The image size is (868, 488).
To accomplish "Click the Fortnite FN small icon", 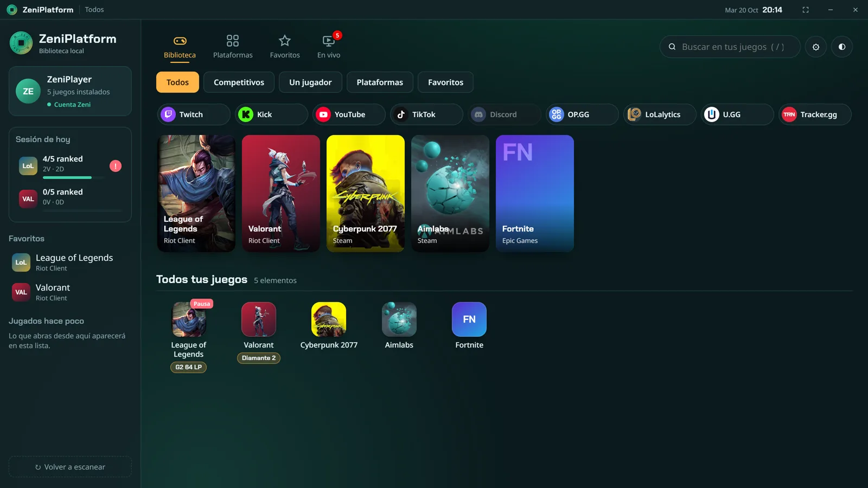I will pyautogui.click(x=469, y=319).
